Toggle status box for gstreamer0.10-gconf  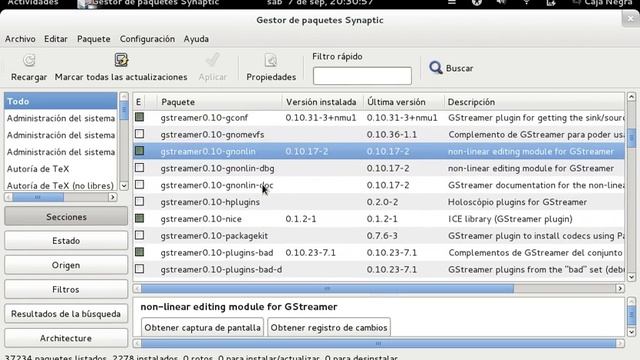pos(140,117)
